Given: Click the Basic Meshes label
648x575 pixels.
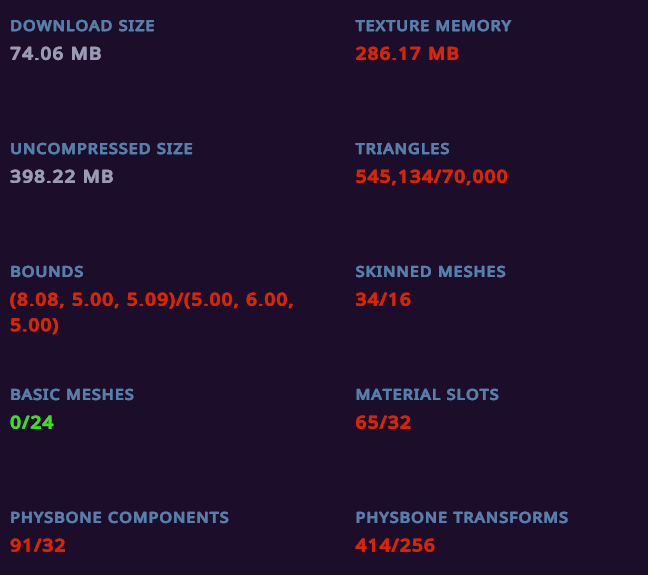Looking at the screenshot, I should point(72,395).
